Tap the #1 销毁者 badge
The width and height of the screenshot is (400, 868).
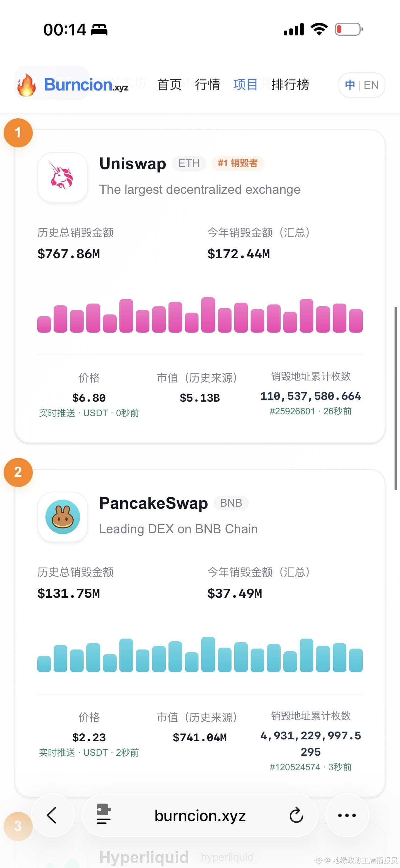pyautogui.click(x=238, y=163)
